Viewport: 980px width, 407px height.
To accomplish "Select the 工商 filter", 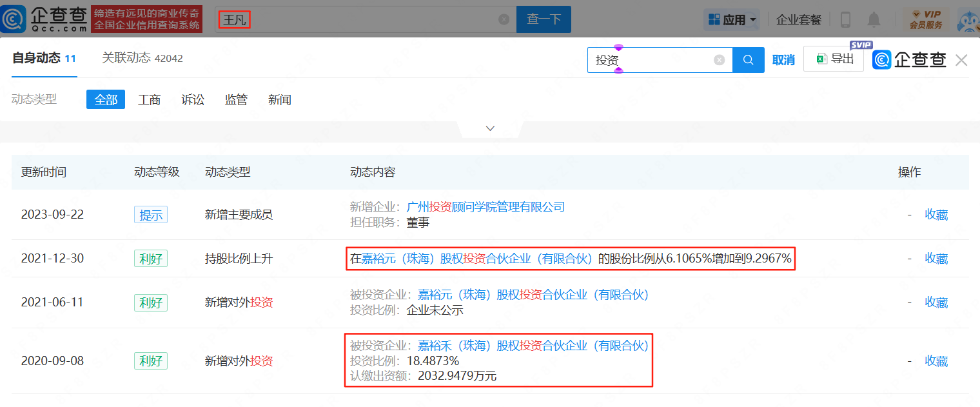I will pyautogui.click(x=150, y=99).
